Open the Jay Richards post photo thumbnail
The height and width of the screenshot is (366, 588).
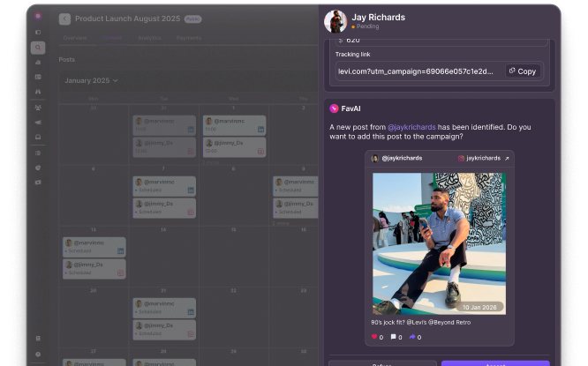pyautogui.click(x=439, y=243)
